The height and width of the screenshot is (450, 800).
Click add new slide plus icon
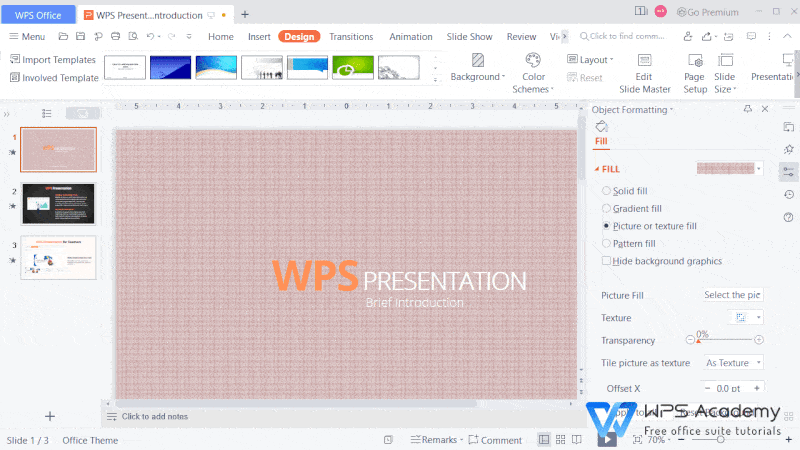click(x=49, y=416)
